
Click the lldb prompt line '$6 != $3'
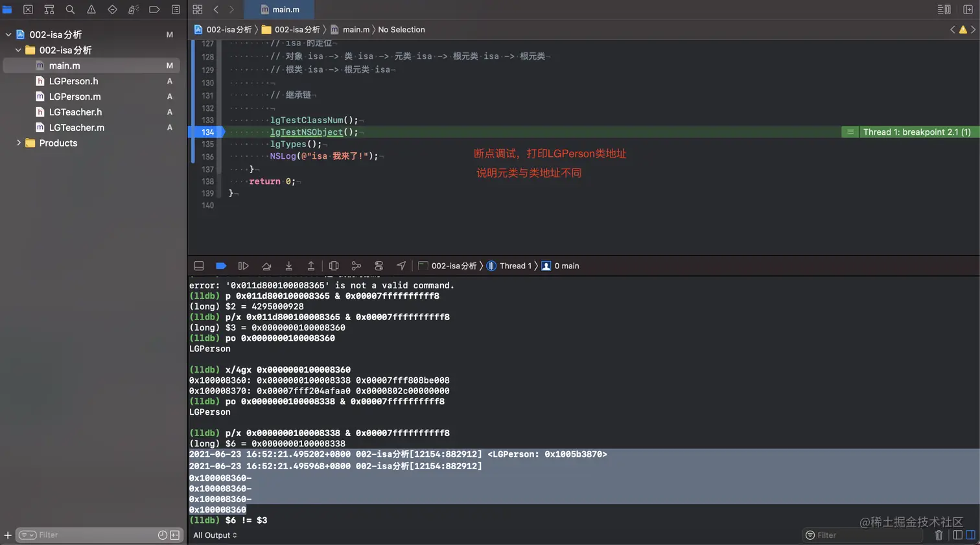pyautogui.click(x=228, y=520)
